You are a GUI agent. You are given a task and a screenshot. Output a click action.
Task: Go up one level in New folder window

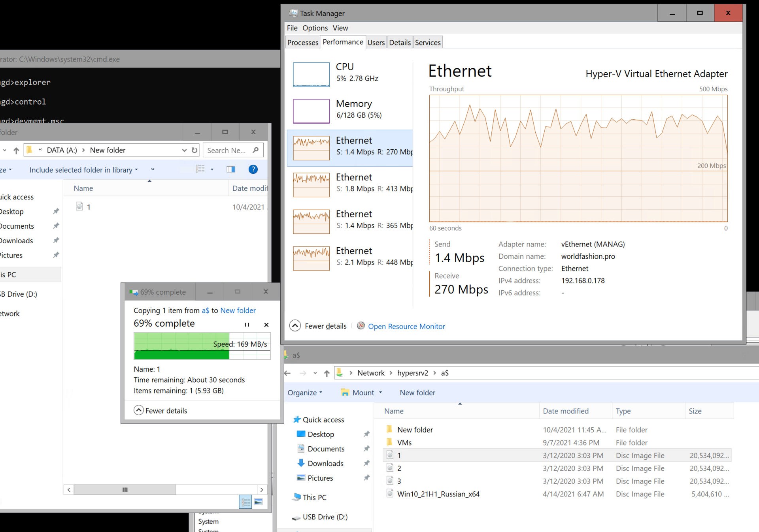pos(16,150)
